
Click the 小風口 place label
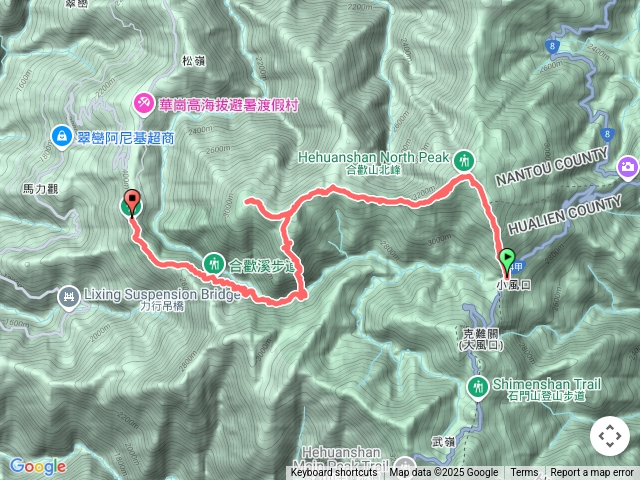coord(513,285)
